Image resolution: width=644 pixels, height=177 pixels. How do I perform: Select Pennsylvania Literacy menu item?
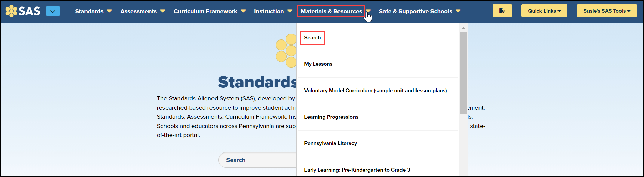click(x=330, y=143)
